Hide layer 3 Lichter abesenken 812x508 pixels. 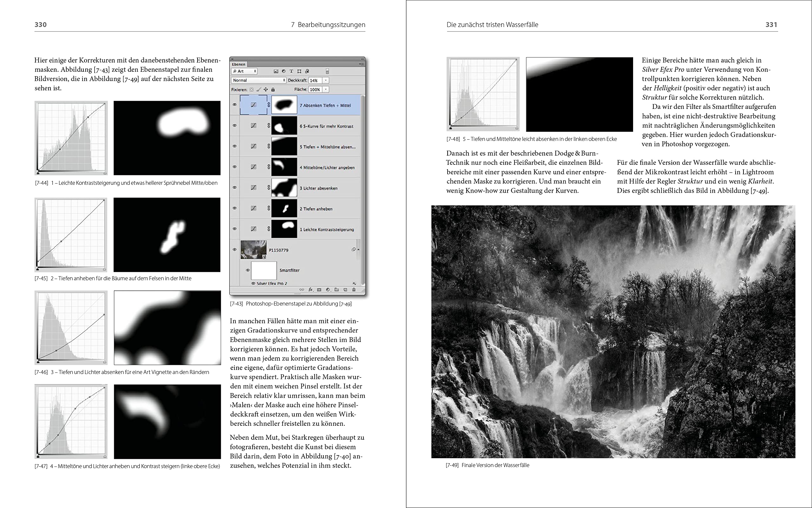pos(234,187)
